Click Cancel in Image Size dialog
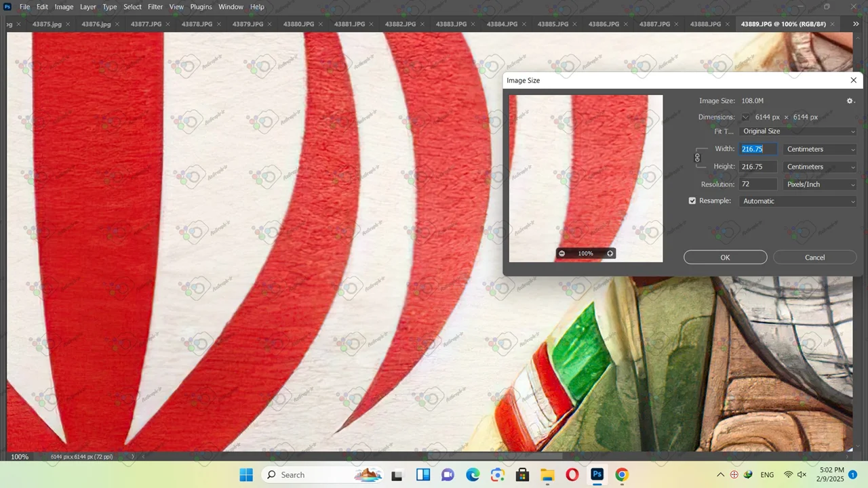This screenshot has width=868, height=488. click(x=814, y=258)
